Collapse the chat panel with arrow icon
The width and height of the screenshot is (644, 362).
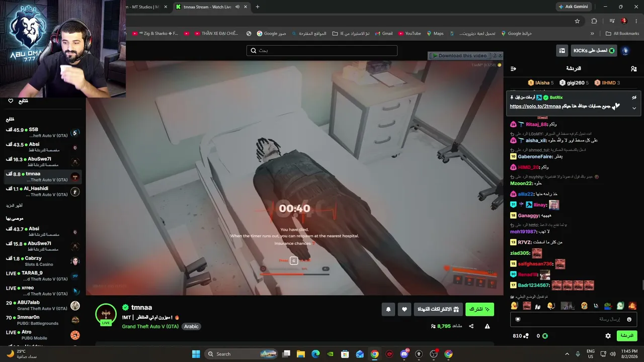coord(513,69)
